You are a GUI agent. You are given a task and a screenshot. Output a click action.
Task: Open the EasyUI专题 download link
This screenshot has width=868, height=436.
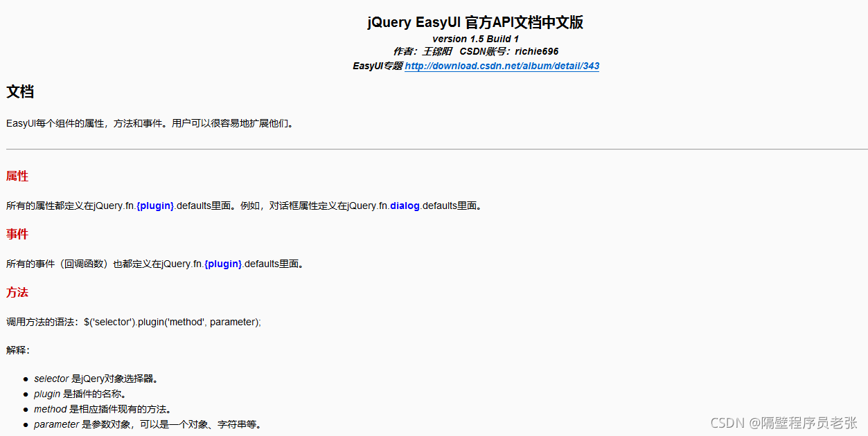[x=503, y=66]
